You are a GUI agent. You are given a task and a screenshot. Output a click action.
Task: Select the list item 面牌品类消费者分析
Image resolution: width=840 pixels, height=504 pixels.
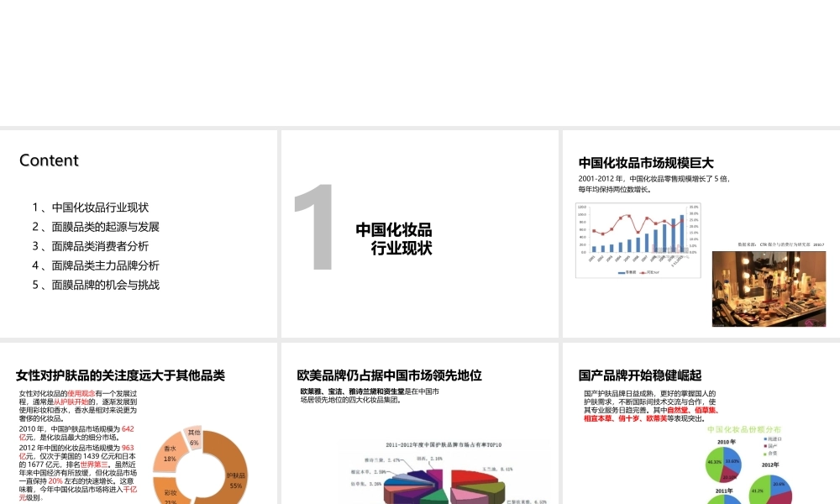[x=94, y=246]
